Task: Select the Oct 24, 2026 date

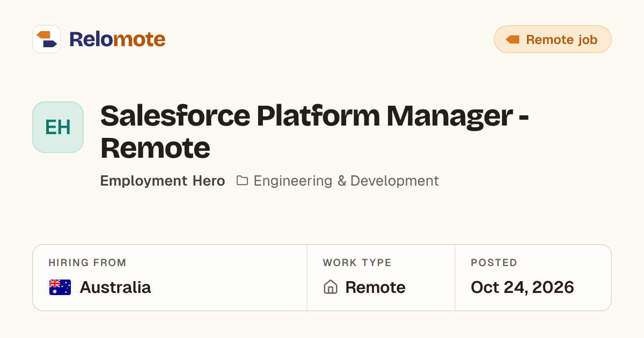Action: (522, 288)
